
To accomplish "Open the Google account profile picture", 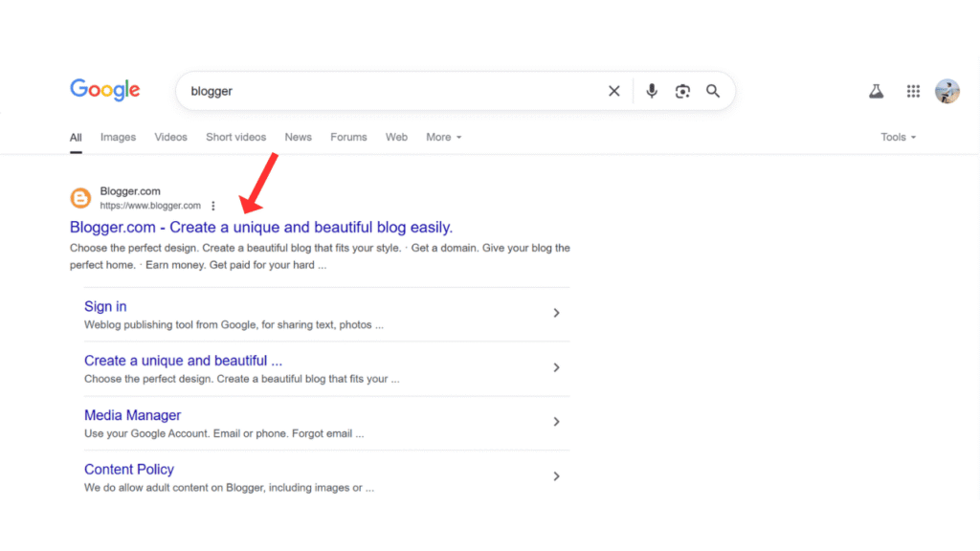I will [947, 91].
